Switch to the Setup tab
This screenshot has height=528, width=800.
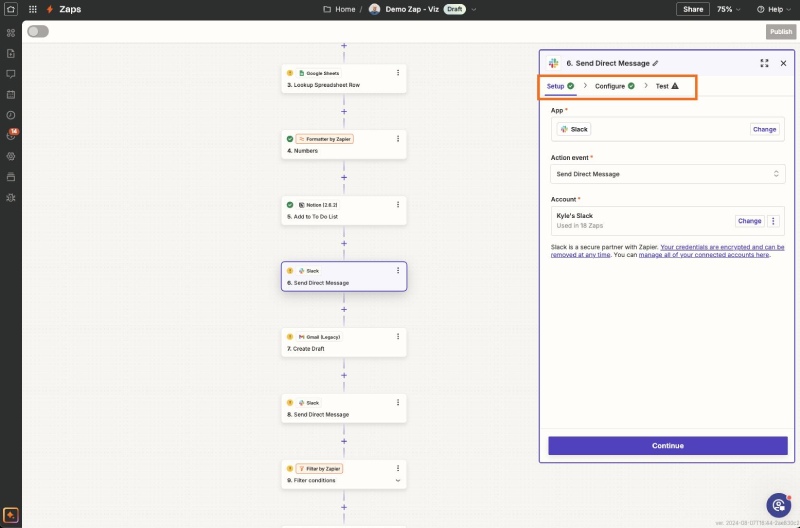[x=560, y=86]
